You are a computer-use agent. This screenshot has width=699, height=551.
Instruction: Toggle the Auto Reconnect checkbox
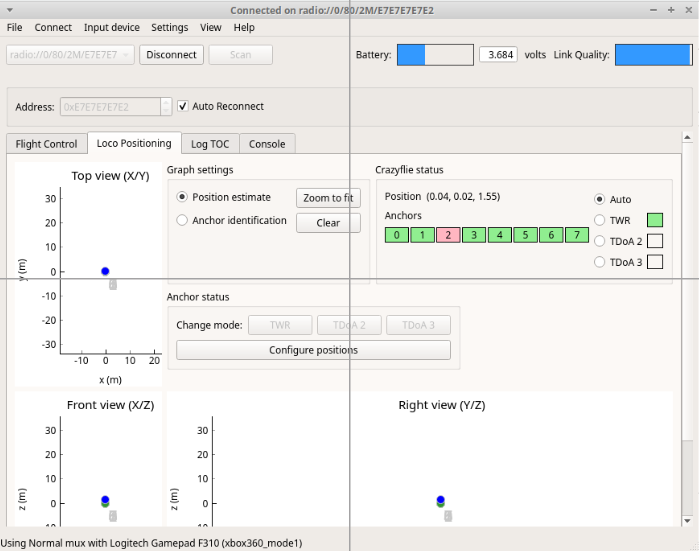(x=183, y=106)
